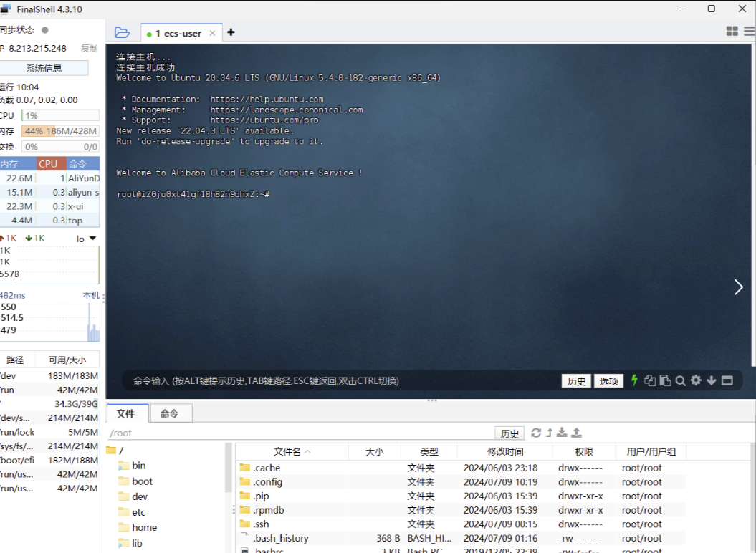Click the upload file icon in file panel
This screenshot has width=756, height=553.
pyautogui.click(x=576, y=433)
